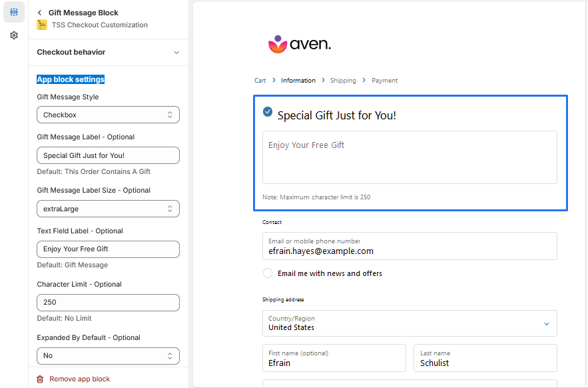The image size is (588, 388).
Task: Click the Character Limit field
Action: coord(108,302)
